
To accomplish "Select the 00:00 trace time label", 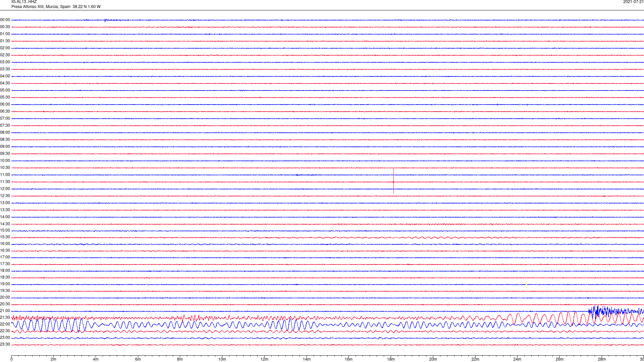I will (x=5, y=20).
